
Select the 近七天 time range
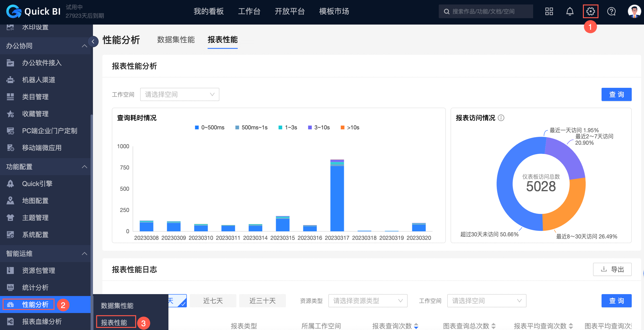pyautogui.click(x=213, y=300)
